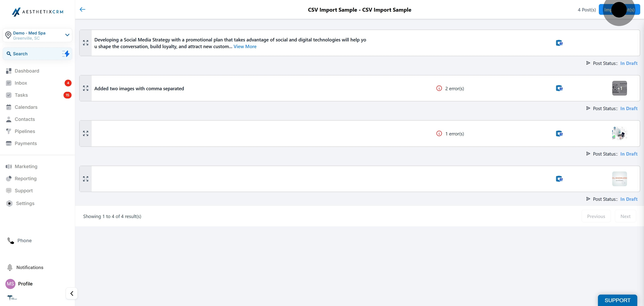Open the Tasks section
This screenshot has width=644, height=306.
click(21, 95)
